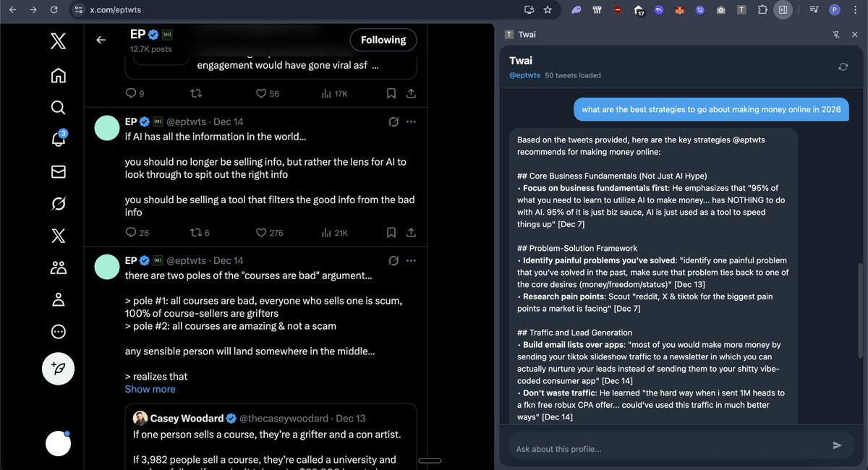Screen dimensions: 868x470
Task: Go to Home in X sidebar
Action: pyautogui.click(x=59, y=75)
